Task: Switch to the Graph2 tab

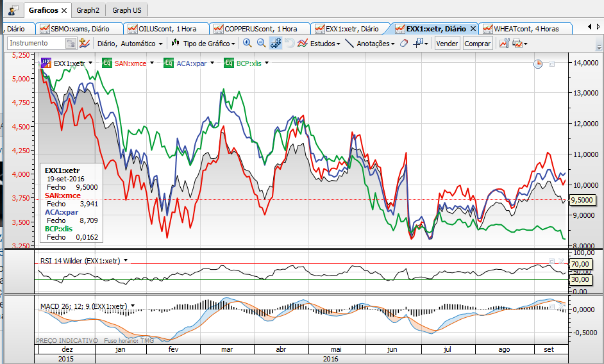Action: [88, 10]
